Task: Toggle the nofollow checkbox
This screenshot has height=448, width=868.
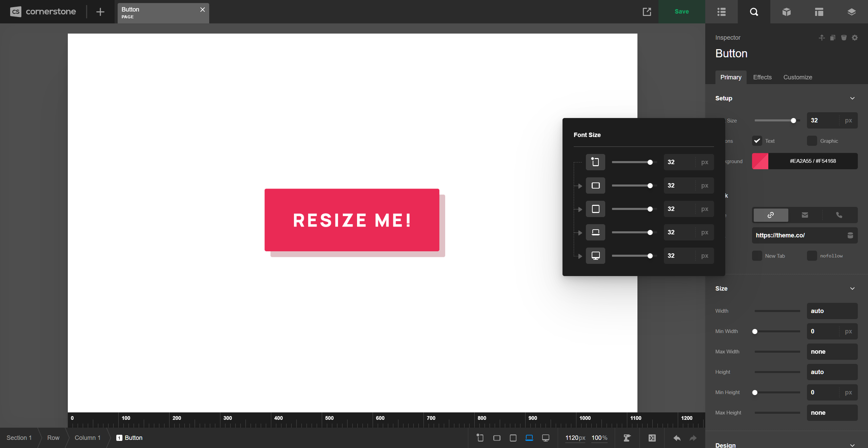Action: [x=812, y=256]
